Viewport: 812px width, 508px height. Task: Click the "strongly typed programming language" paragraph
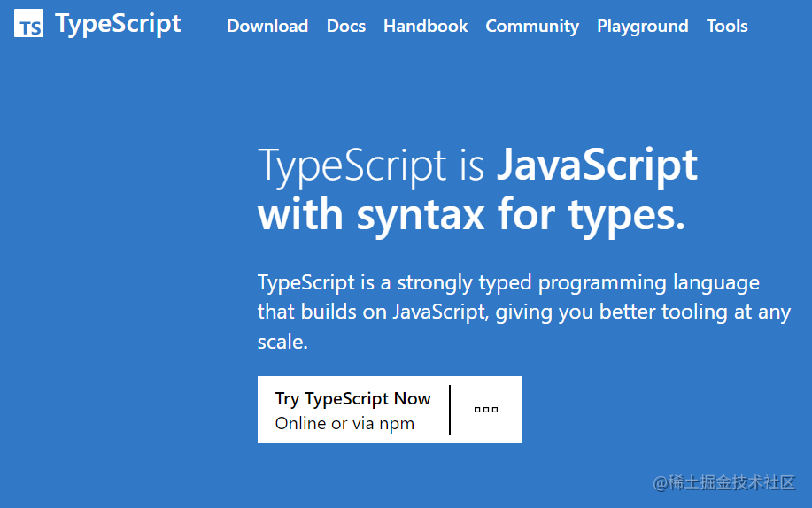coord(524,312)
